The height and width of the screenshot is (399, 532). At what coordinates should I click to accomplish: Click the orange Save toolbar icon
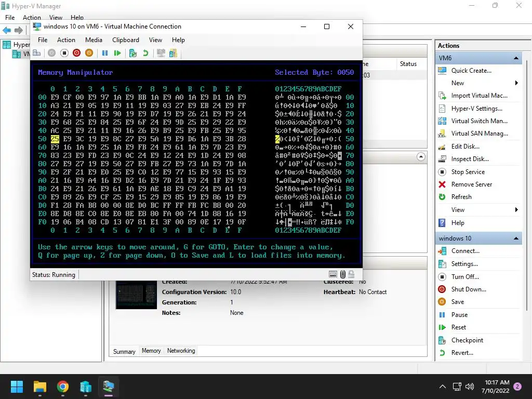click(89, 53)
